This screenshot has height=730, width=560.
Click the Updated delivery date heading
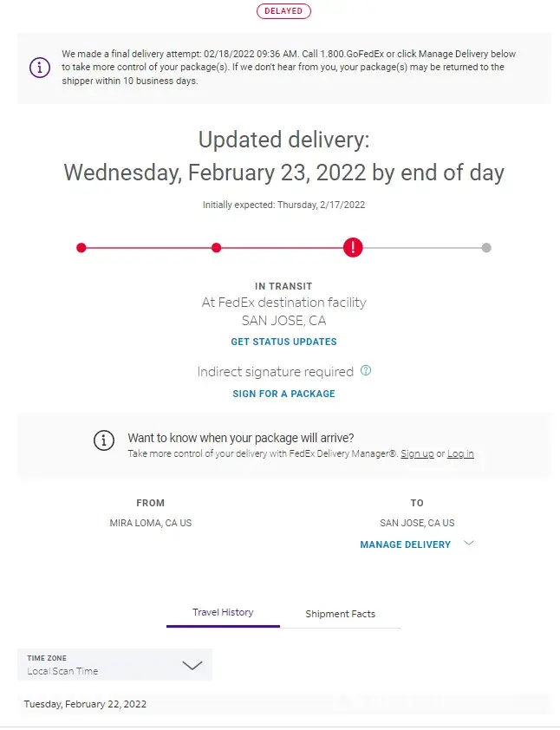(x=283, y=172)
